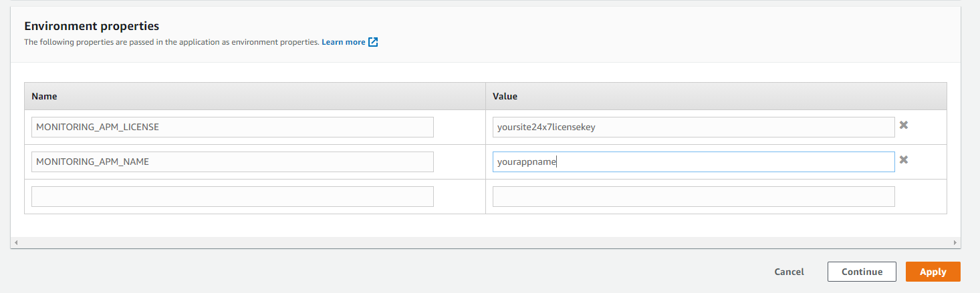Viewport: 980px width, 293px height.
Task: Delete the MONITORING_APM_NAME property row
Action: 903,160
